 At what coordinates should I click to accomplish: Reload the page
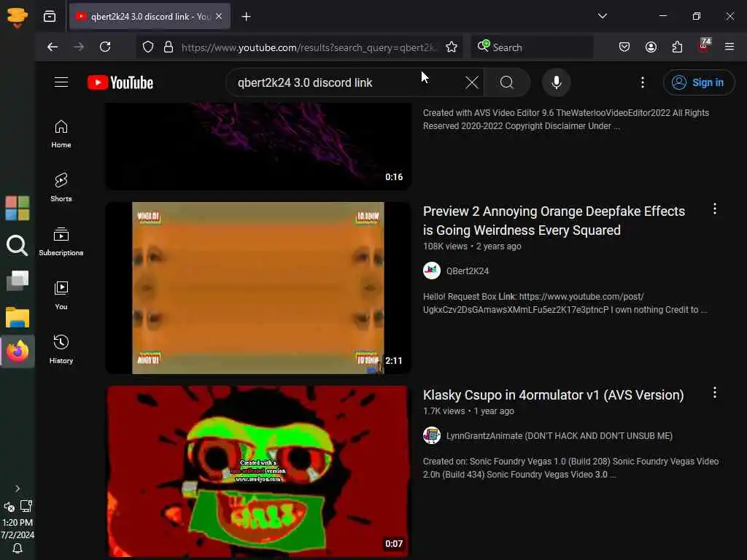[x=105, y=47]
